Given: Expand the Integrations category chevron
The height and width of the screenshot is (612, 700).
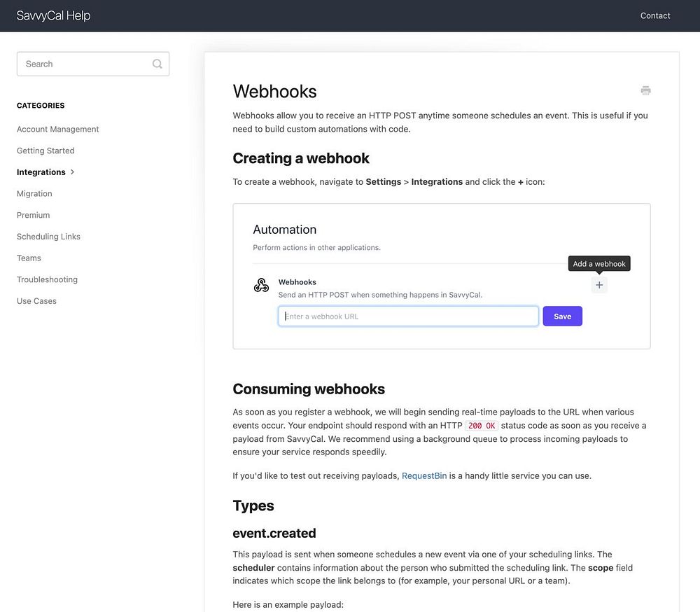Looking at the screenshot, I should pyautogui.click(x=72, y=172).
